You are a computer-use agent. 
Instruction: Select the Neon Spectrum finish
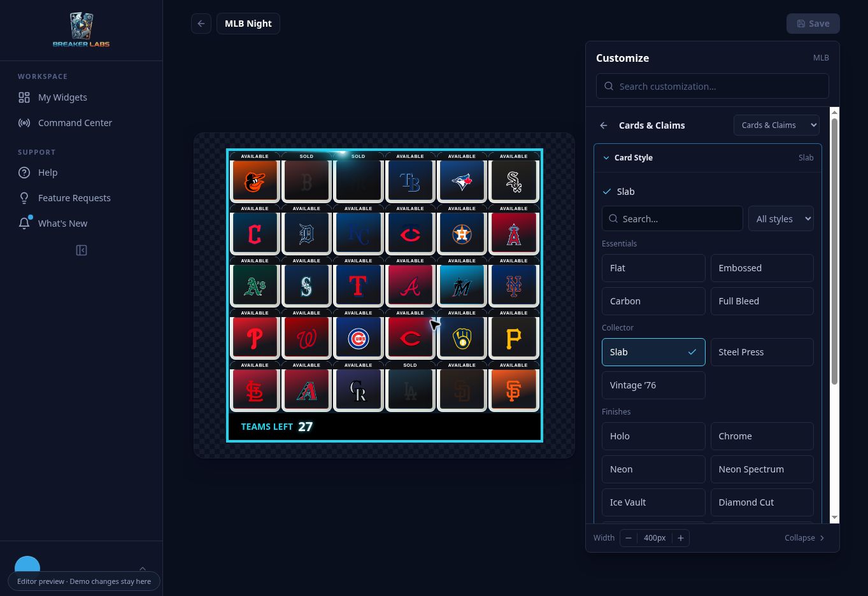(x=762, y=469)
